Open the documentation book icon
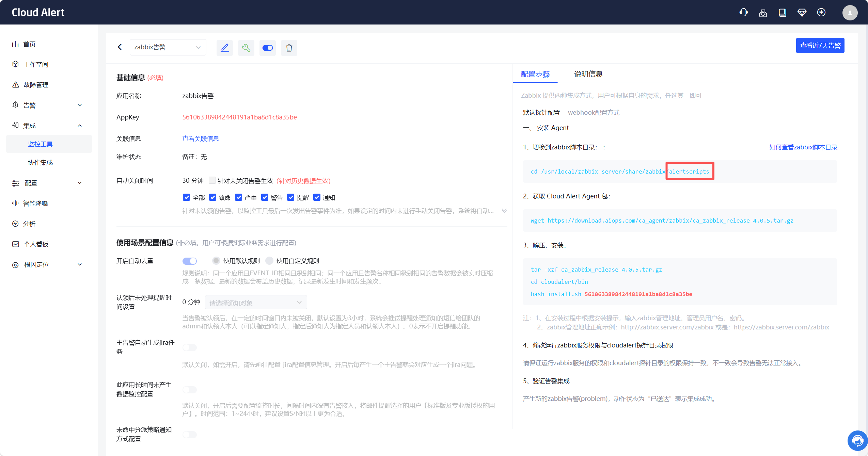The width and height of the screenshot is (868, 456). coord(783,13)
